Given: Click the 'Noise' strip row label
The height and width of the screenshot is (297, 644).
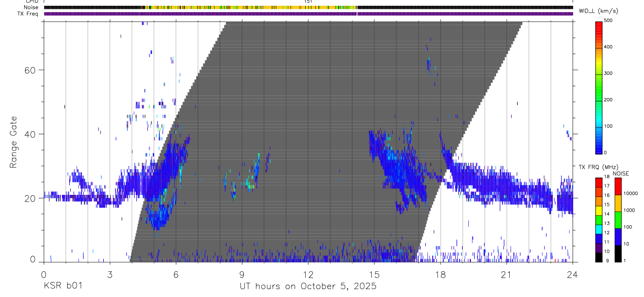Looking at the screenshot, I should [x=31, y=7].
